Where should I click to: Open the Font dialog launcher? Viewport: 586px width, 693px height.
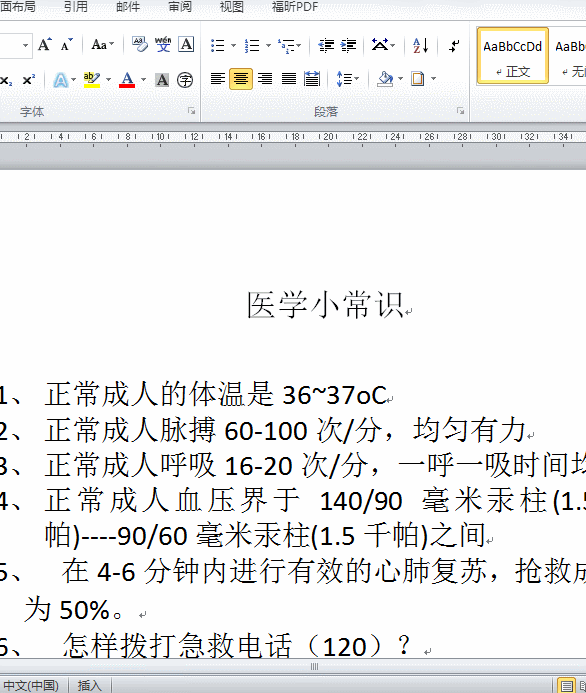click(192, 111)
